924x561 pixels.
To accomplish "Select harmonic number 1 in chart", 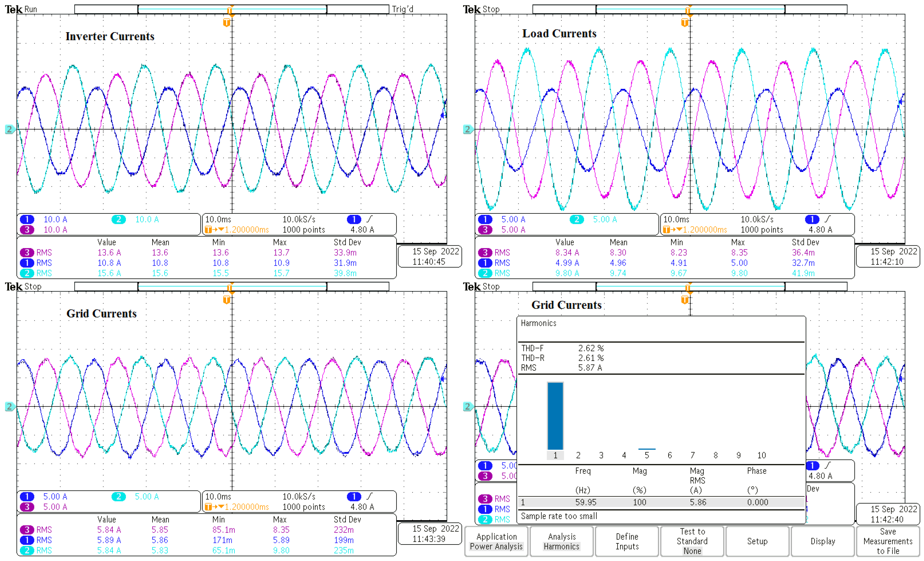I will [555, 455].
